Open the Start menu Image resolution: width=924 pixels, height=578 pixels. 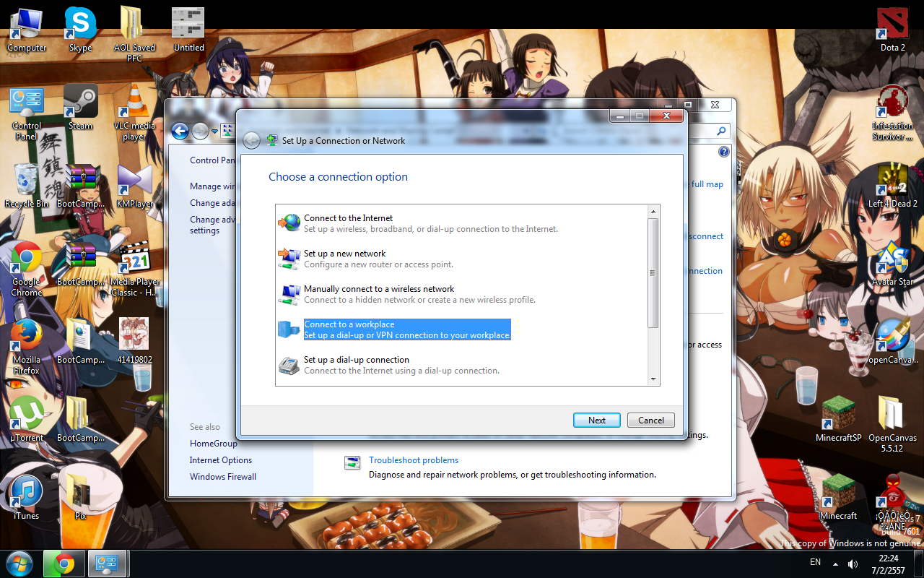coord(19,563)
